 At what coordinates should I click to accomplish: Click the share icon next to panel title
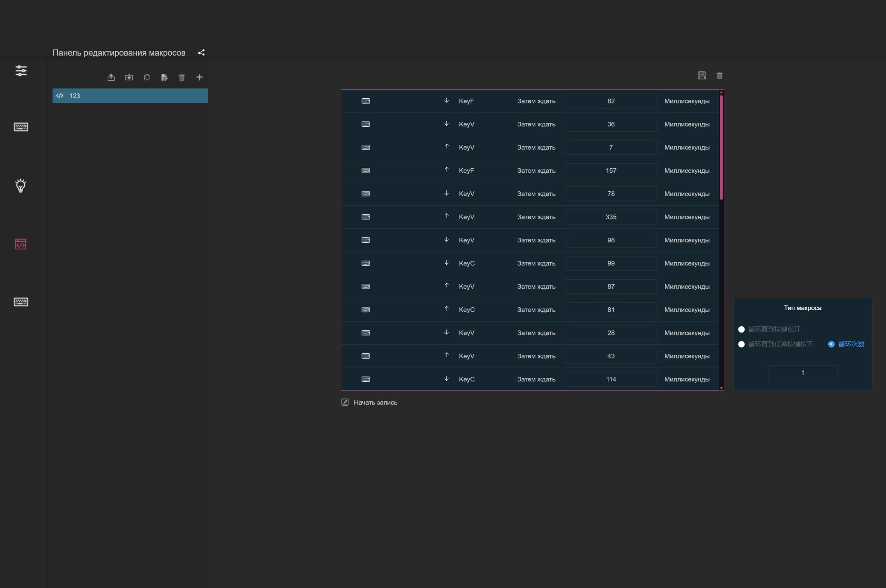point(201,53)
